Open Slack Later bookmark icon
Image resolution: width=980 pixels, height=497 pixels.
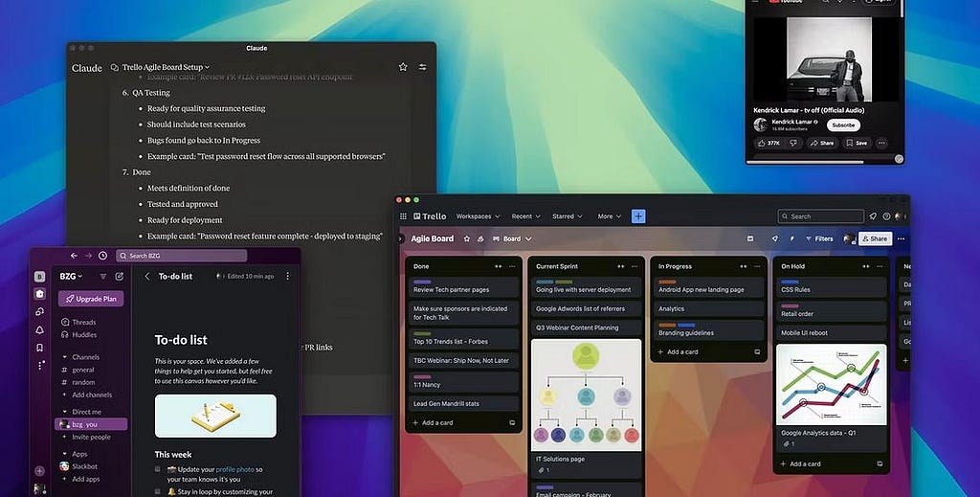39,348
